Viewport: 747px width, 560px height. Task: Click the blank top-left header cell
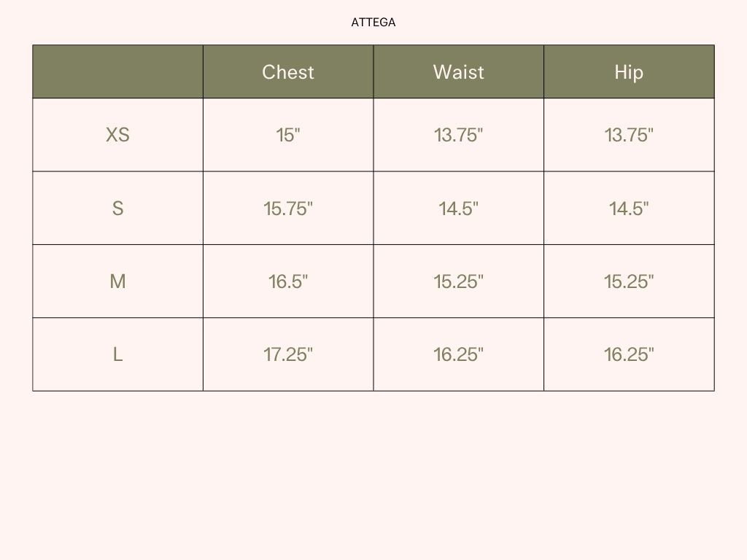pyautogui.click(x=117, y=72)
